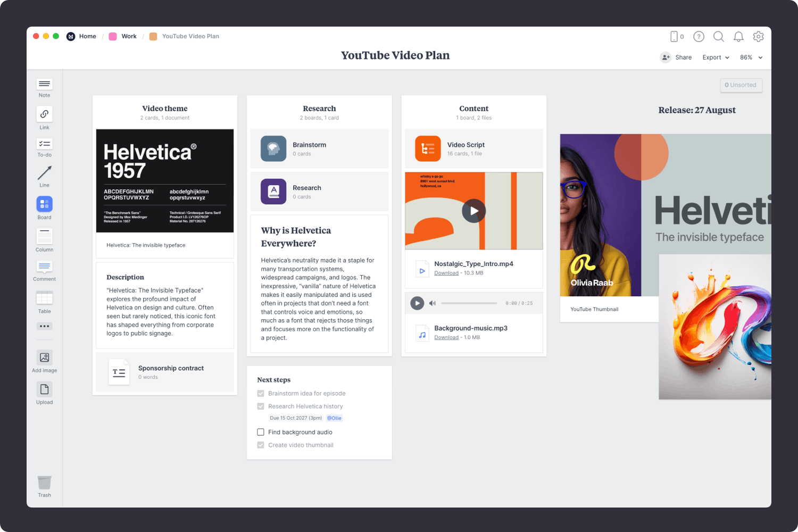Choose the Column tool
This screenshot has height=532, width=798.
point(44,236)
